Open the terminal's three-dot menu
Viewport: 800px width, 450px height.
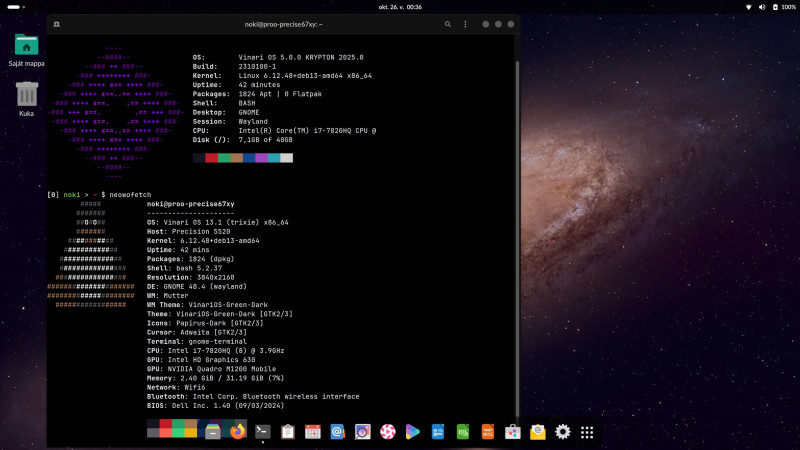(464, 23)
